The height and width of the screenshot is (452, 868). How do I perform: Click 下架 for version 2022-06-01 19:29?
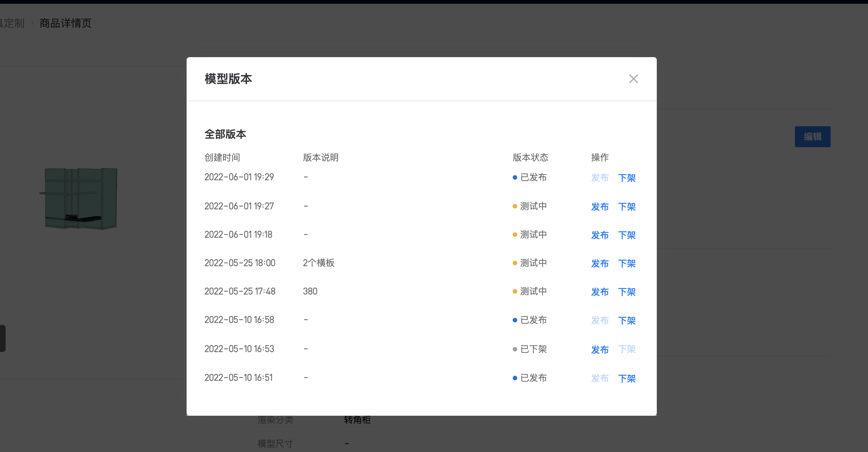pos(627,178)
